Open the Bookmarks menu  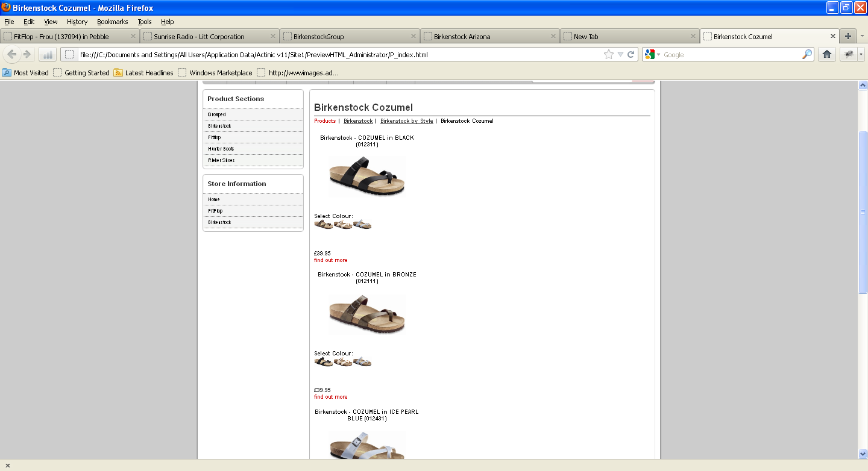click(x=112, y=22)
